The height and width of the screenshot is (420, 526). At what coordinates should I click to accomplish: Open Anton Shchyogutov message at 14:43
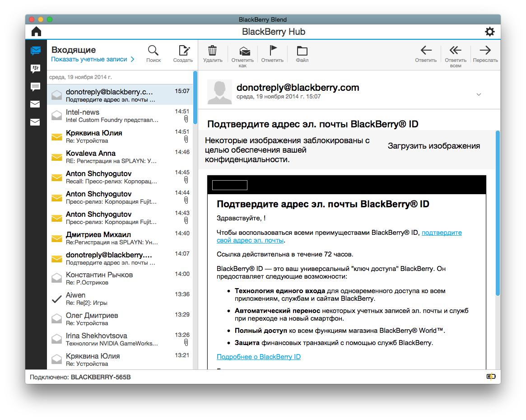120,217
